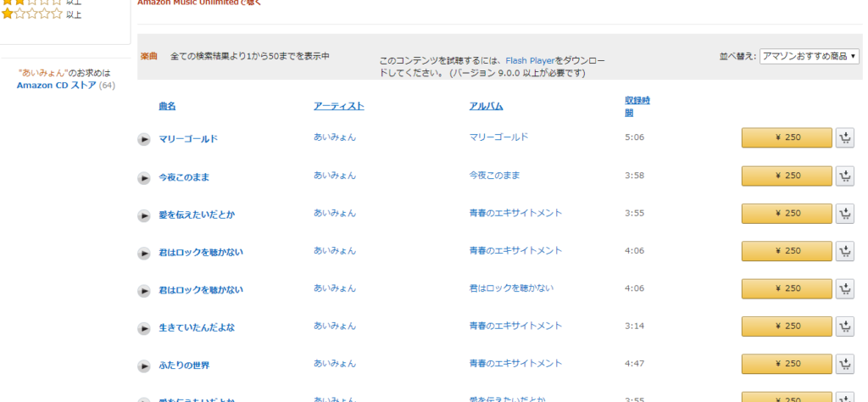The height and width of the screenshot is (402, 868).
Task: Go to the Amazon CD ストア link
Action: coord(57,86)
